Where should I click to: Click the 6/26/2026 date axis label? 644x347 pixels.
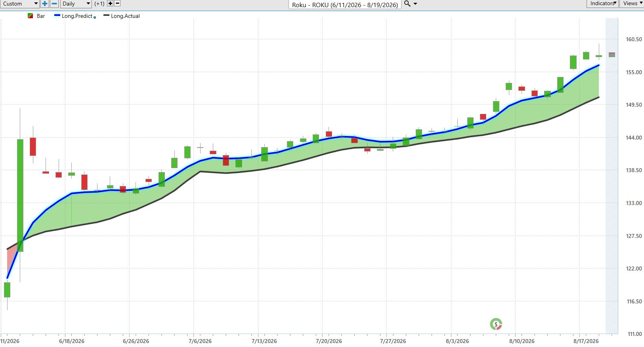tap(136, 341)
